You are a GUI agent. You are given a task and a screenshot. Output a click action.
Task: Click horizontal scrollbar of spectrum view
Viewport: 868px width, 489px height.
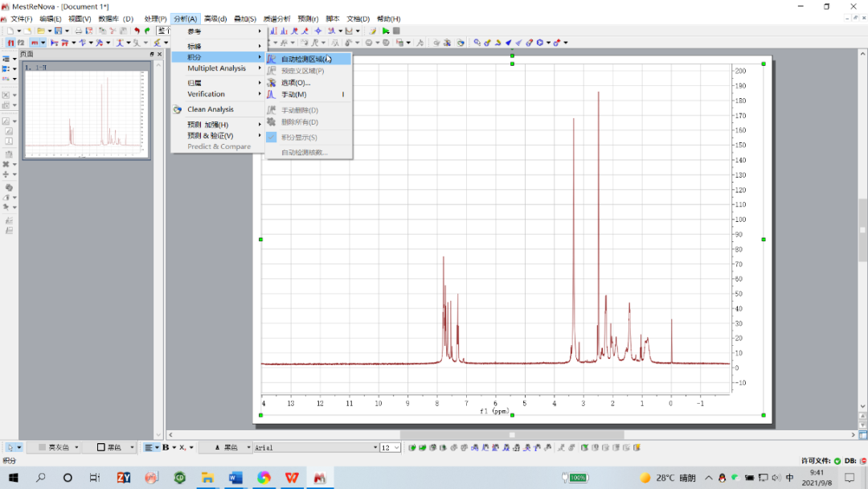point(512,435)
